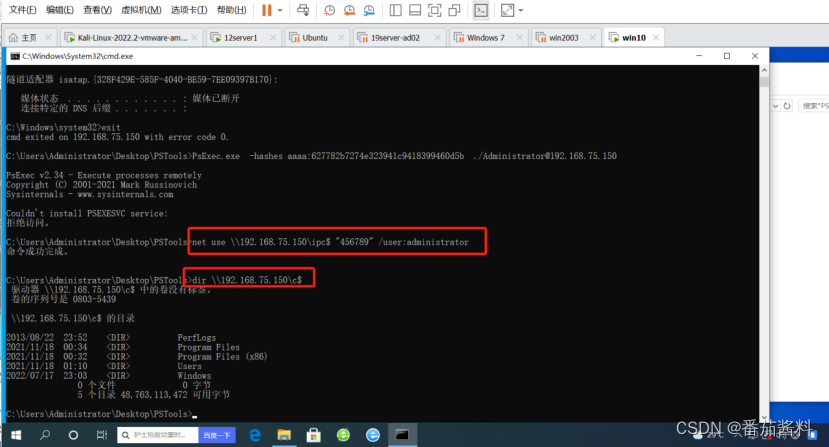Screen dimensions: 829x447
Task: Click the refresh icon in Explorer window behind
Action: (x=787, y=106)
